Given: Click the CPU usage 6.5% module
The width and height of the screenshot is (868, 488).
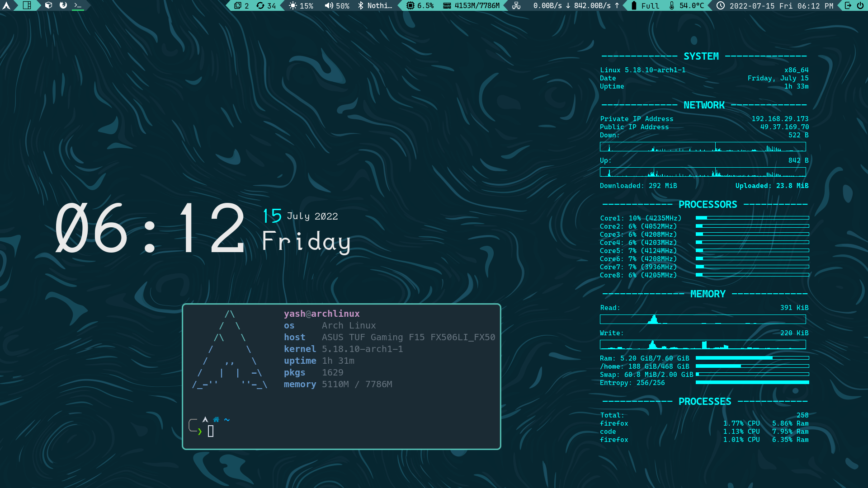Looking at the screenshot, I should click(x=420, y=5).
